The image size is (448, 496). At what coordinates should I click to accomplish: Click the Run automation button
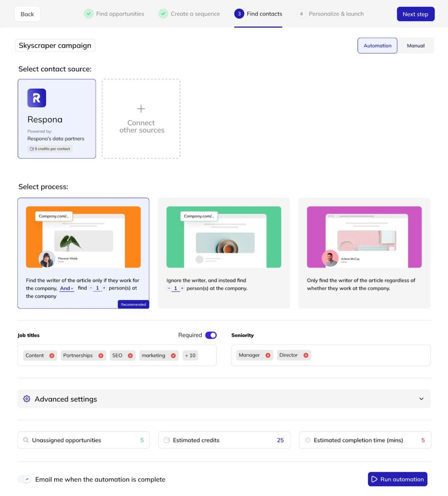[397, 479]
